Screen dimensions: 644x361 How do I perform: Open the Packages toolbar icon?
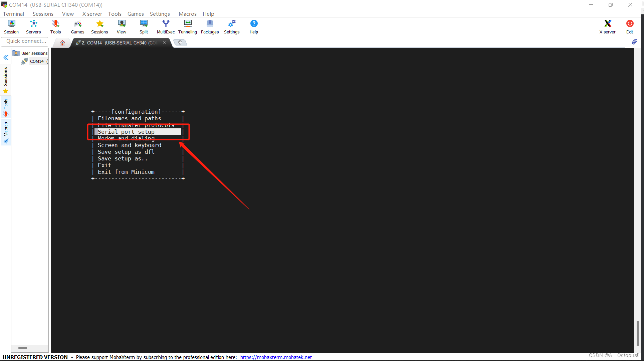pos(210,27)
